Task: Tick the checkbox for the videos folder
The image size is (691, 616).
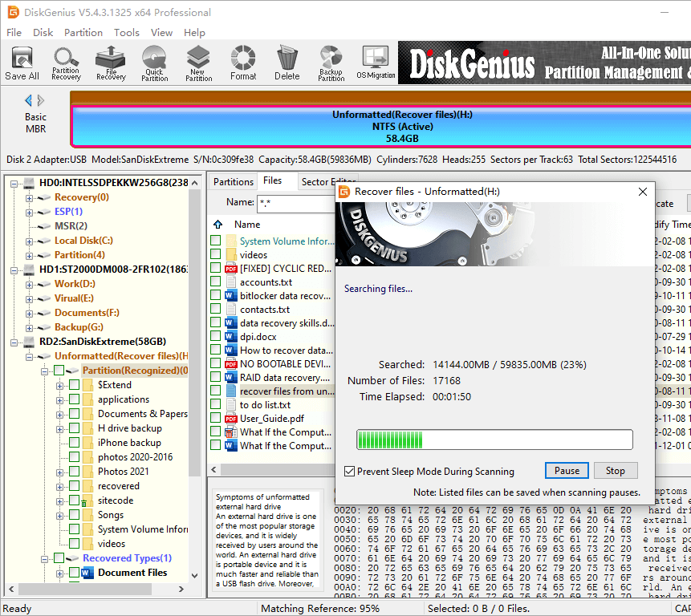Action: pyautogui.click(x=216, y=255)
